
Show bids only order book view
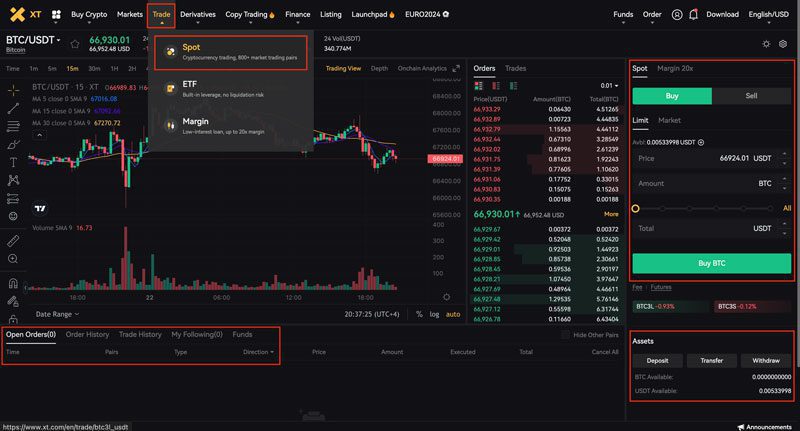pos(513,86)
